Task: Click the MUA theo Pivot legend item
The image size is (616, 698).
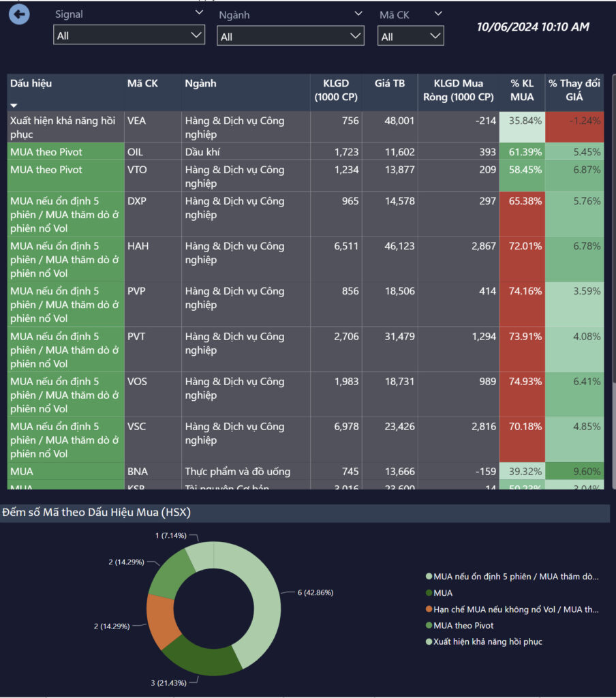Action: coord(463,626)
